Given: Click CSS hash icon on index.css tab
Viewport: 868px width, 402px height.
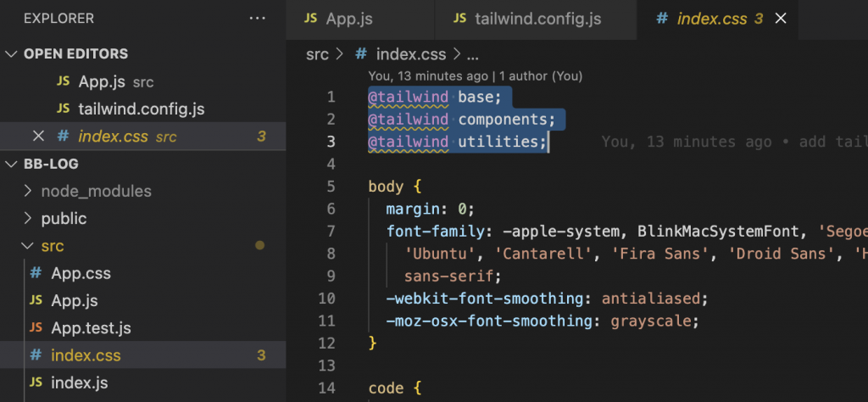Looking at the screenshot, I should [662, 18].
